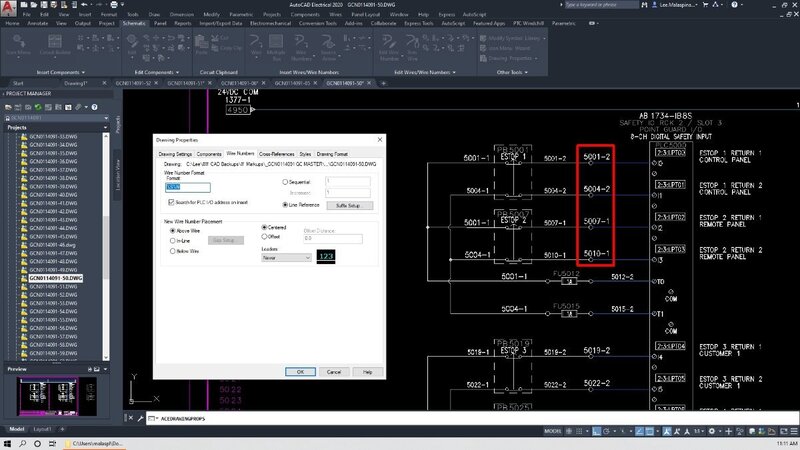The image size is (800, 450).
Task: Open the AutoCAD application menu logo
Action: [x=9, y=7]
